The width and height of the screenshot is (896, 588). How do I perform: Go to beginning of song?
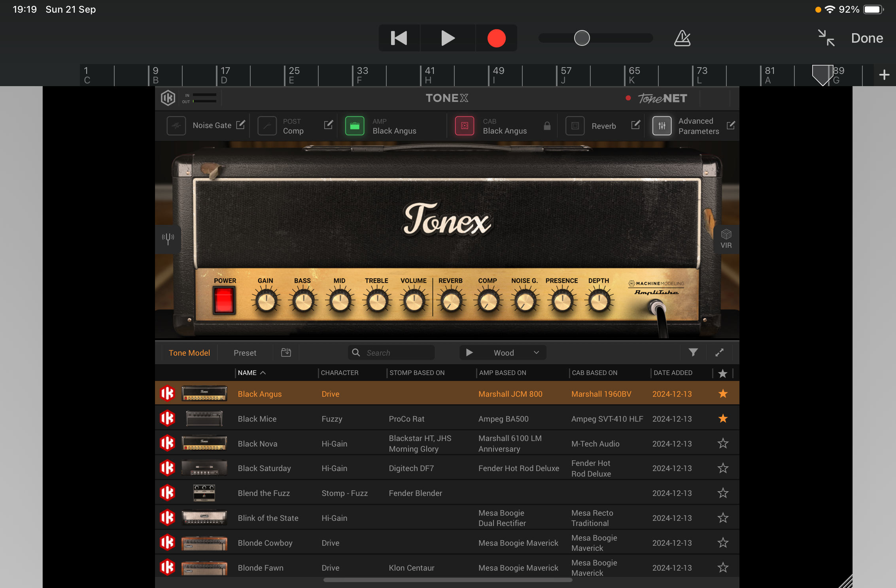(399, 38)
